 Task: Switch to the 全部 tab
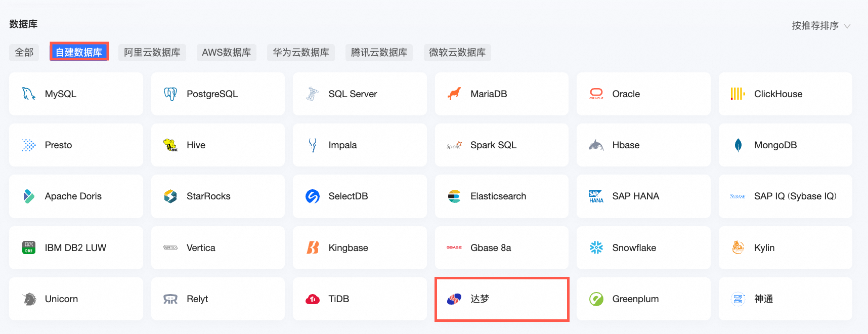[24, 53]
